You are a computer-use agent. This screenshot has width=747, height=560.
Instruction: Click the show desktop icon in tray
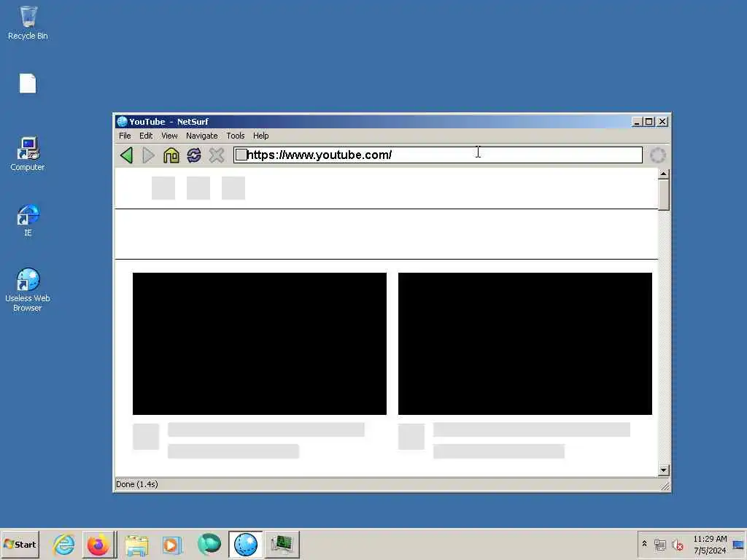point(738,544)
